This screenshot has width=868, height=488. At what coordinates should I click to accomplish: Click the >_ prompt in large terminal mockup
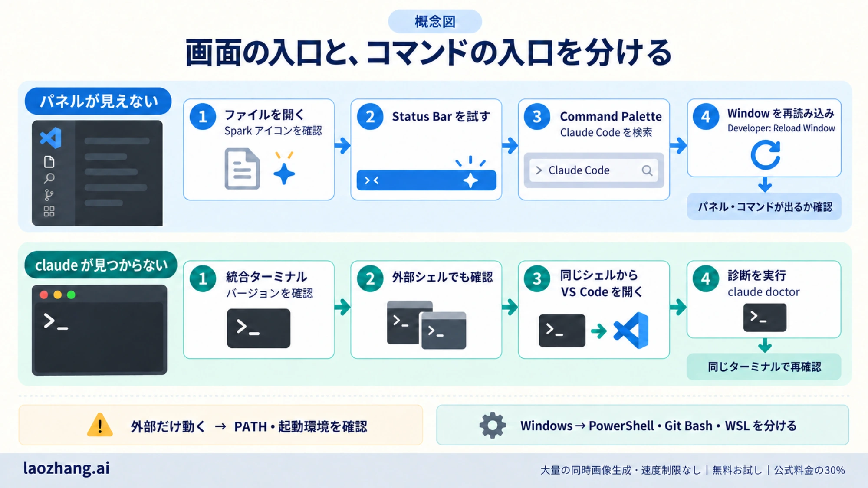pyautogui.click(x=56, y=322)
